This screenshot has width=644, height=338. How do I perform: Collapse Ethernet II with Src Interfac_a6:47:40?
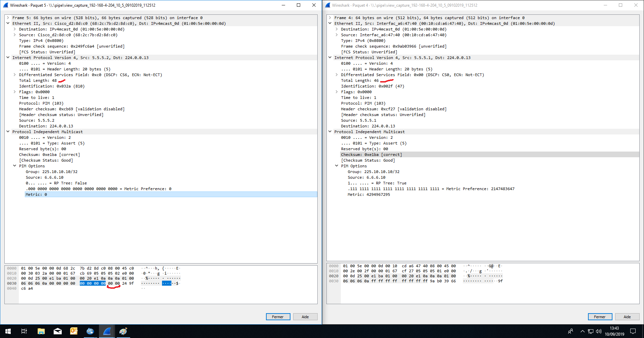click(330, 23)
